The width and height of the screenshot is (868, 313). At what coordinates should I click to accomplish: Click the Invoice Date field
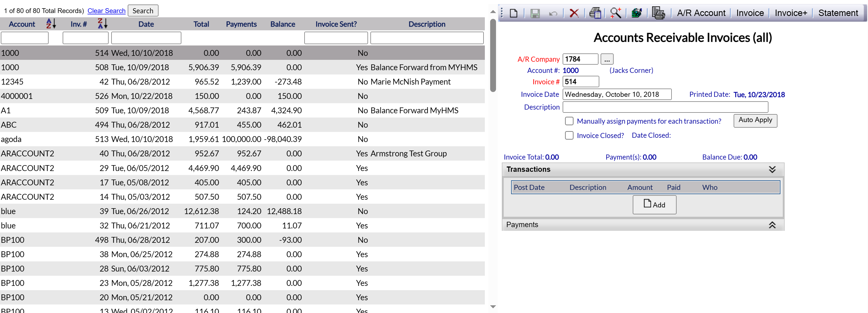coord(617,94)
